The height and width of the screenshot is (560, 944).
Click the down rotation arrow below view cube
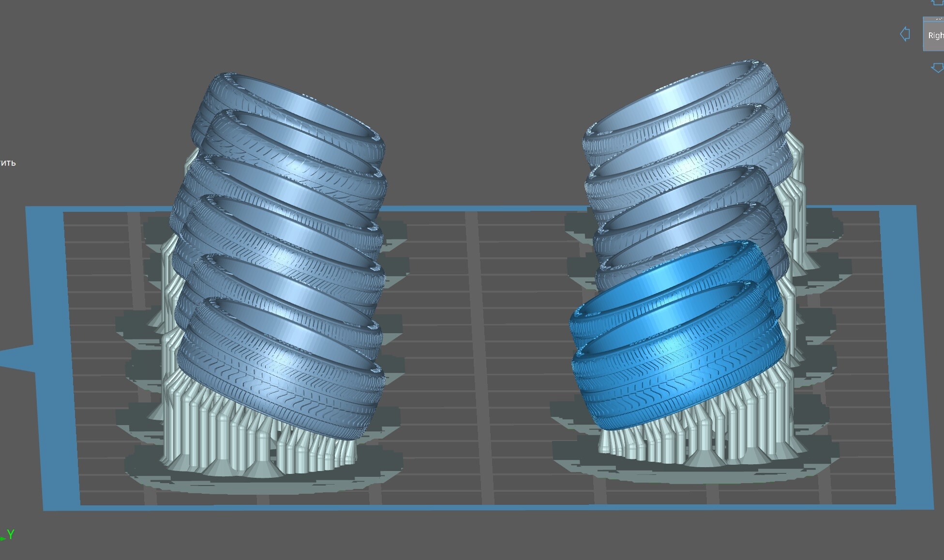coord(937,68)
